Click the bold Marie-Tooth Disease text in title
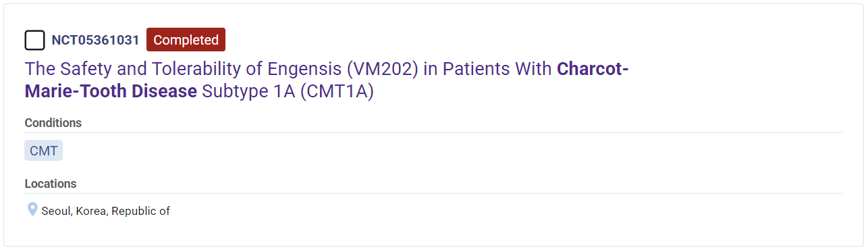The image size is (868, 248). (x=111, y=91)
